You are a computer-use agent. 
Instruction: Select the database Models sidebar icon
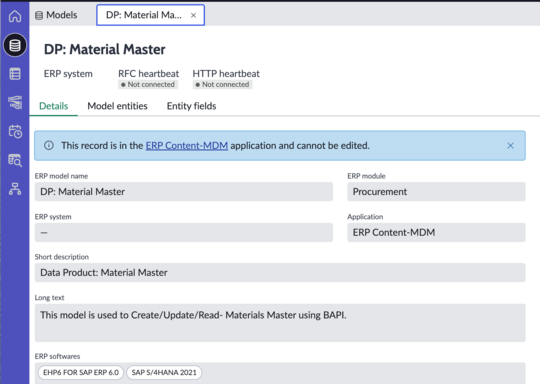coord(15,45)
